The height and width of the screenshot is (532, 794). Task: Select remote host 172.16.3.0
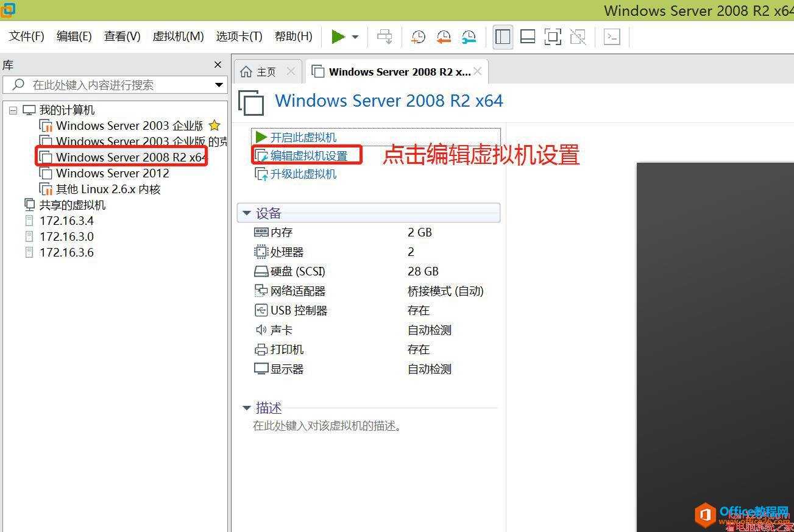(66, 236)
